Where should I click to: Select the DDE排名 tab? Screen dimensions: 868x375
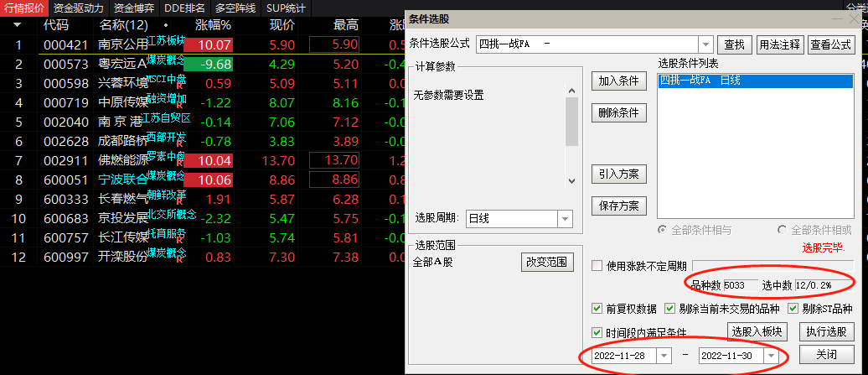point(184,8)
